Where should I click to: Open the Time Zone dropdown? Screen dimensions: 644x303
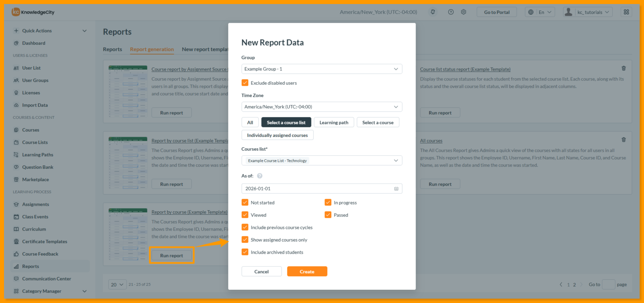click(322, 107)
